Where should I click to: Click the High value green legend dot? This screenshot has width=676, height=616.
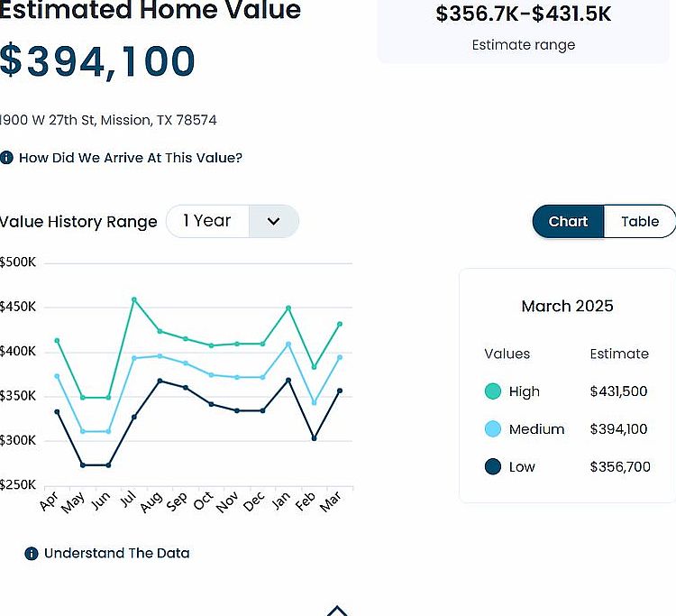tap(492, 391)
